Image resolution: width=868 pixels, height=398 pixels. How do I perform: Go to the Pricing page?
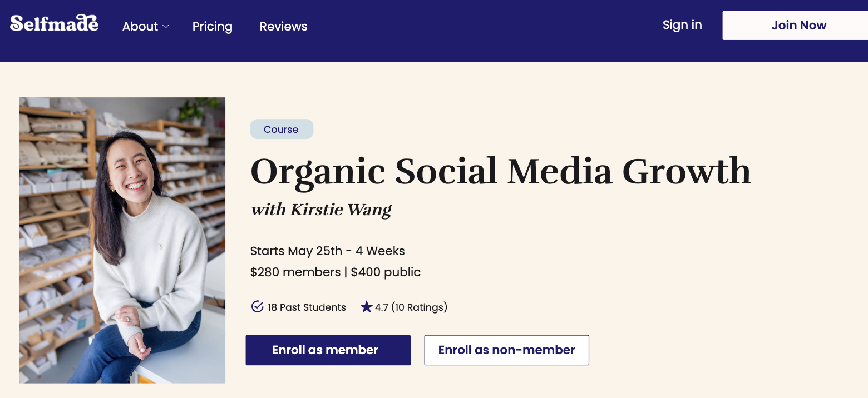click(x=212, y=26)
